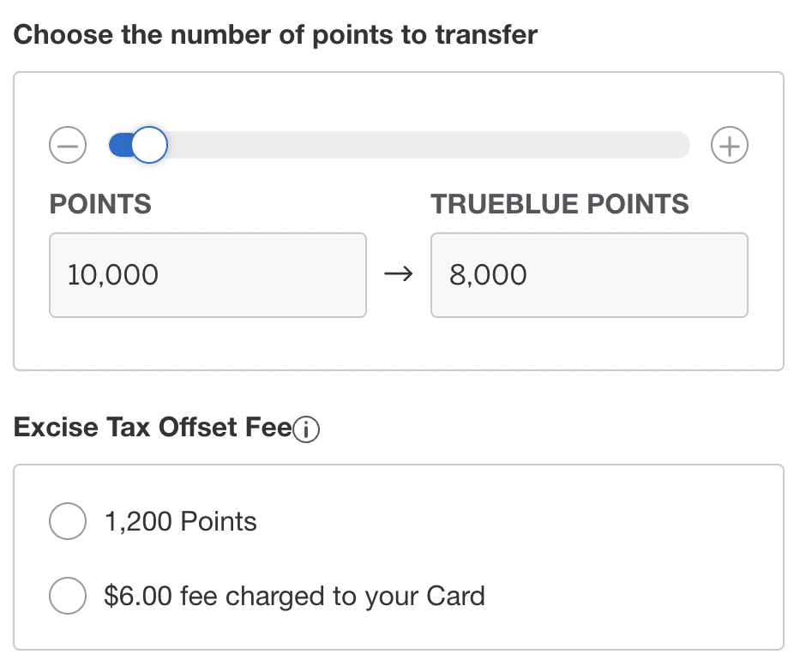The image size is (806, 672).
Task: Focus the TRUEBLUE POINTS field showing 8,000
Action: coord(589,275)
